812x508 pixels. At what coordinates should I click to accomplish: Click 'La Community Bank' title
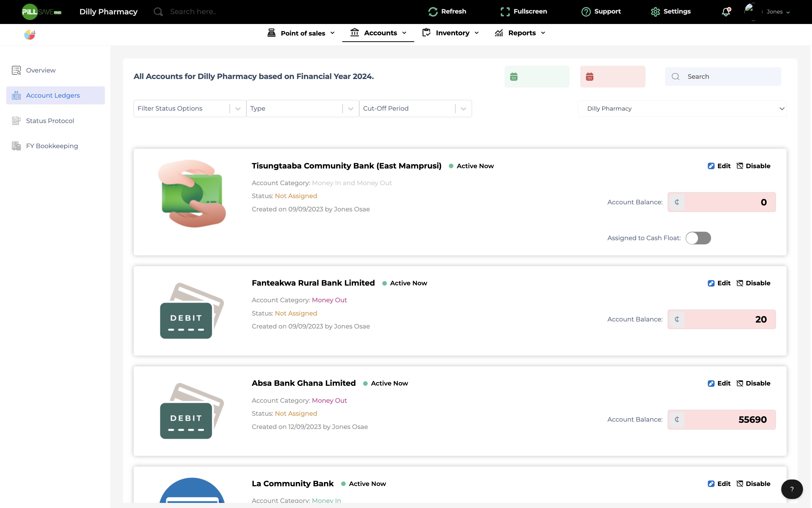tap(293, 484)
